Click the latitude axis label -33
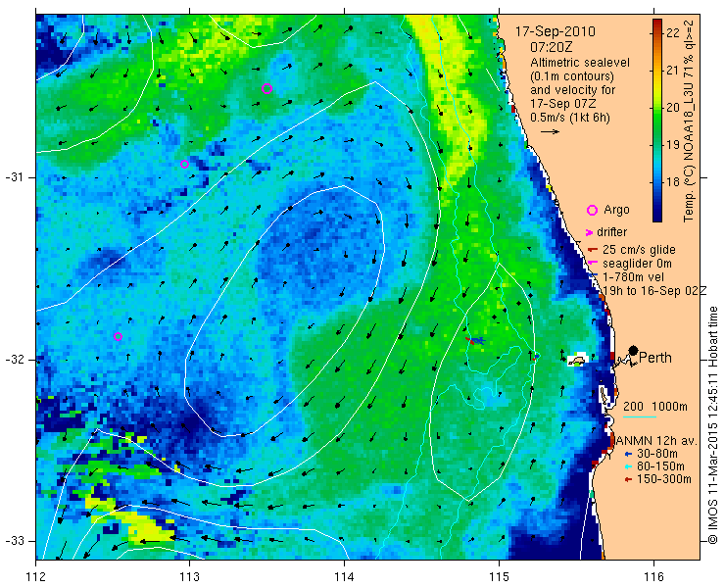The height and width of the screenshot is (588, 725). click(14, 541)
